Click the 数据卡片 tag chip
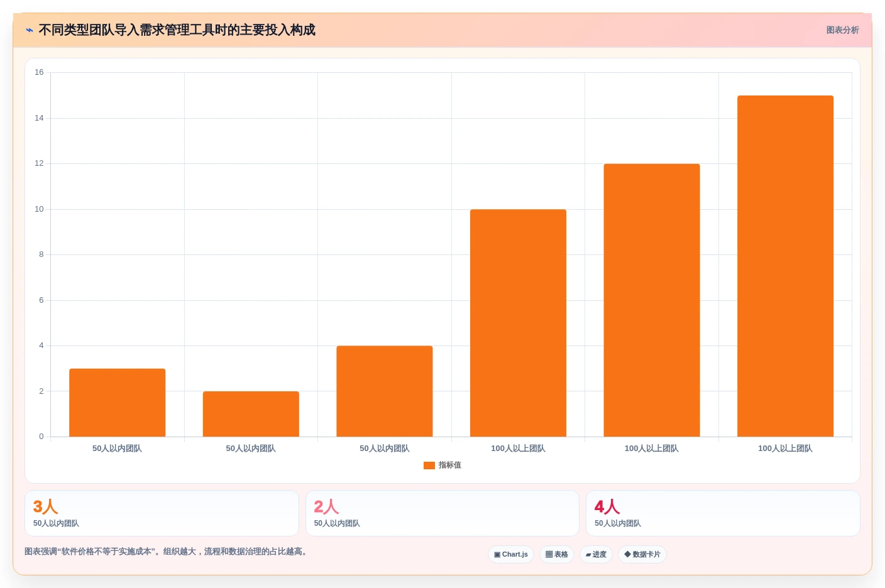The height and width of the screenshot is (588, 885). pos(642,555)
